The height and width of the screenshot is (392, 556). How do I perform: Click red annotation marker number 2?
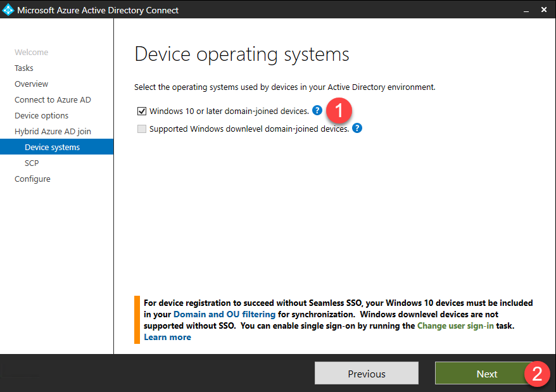tap(537, 374)
